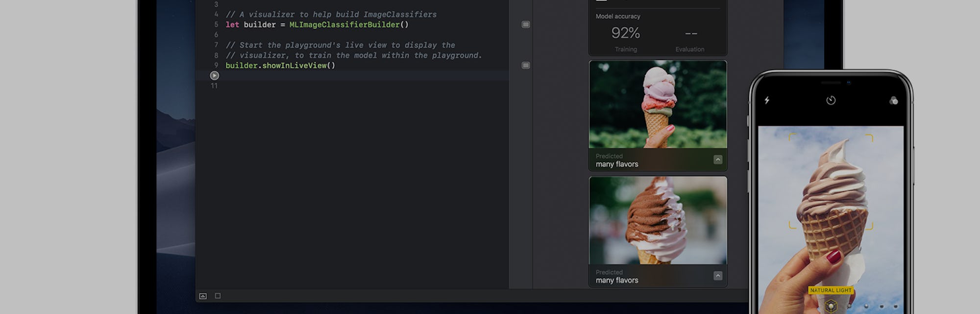Screen dimensions: 980x314
Task: Tap the timer icon on the iPhone camera
Action: point(831,100)
